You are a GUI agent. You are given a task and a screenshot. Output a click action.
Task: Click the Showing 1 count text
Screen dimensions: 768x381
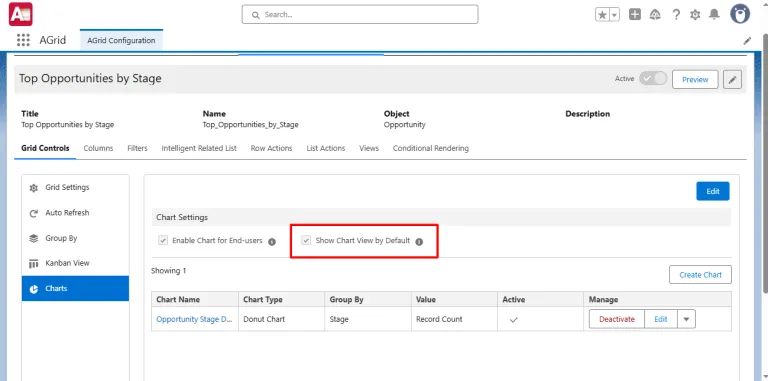click(x=168, y=270)
